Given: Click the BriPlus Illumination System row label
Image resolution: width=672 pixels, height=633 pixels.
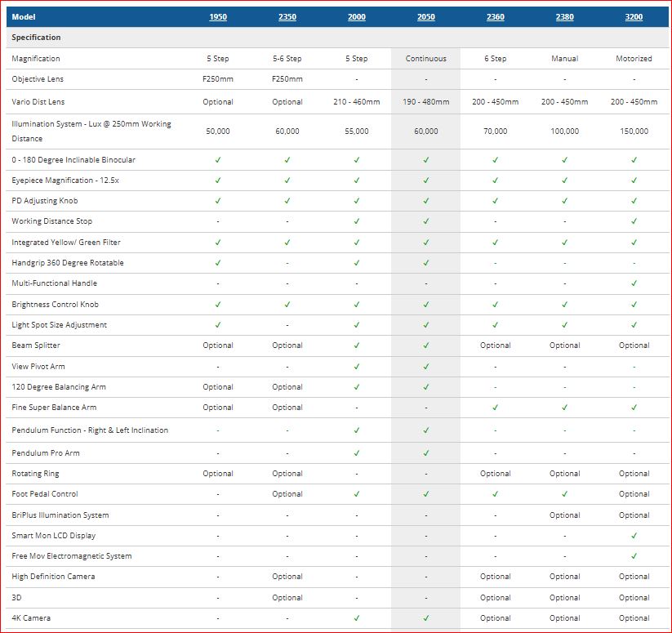Looking at the screenshot, I should coord(60,515).
